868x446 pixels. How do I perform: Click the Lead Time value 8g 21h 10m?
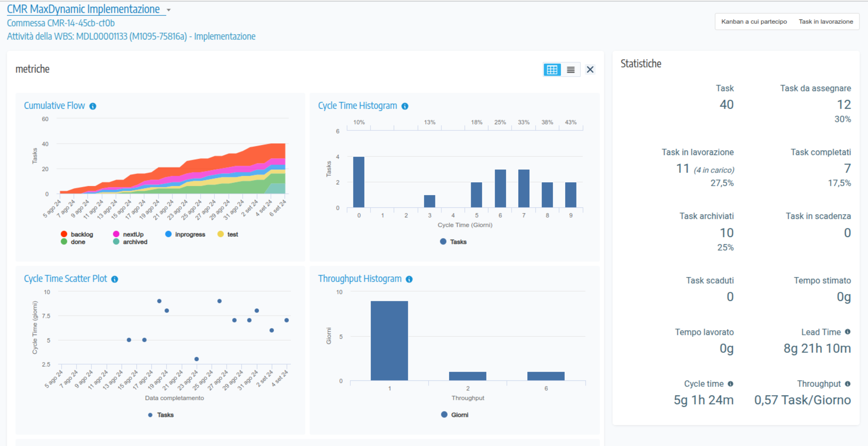pos(817,348)
